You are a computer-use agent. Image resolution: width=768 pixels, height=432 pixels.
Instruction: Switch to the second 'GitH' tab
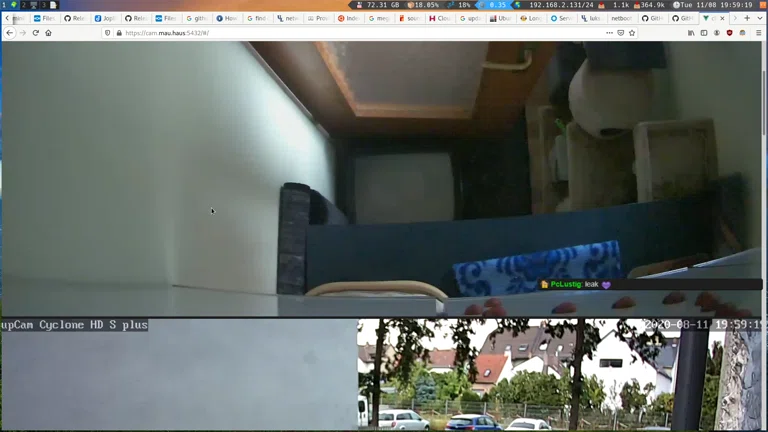[682, 18]
